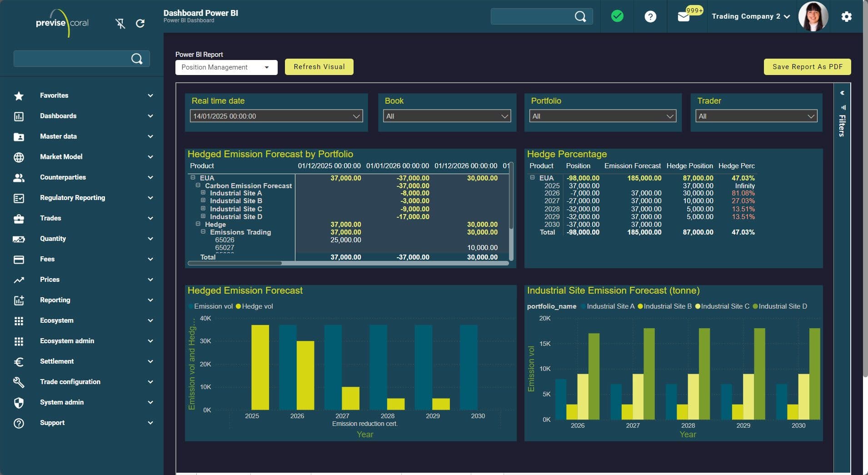Click the green checkmark status icon

[617, 16]
